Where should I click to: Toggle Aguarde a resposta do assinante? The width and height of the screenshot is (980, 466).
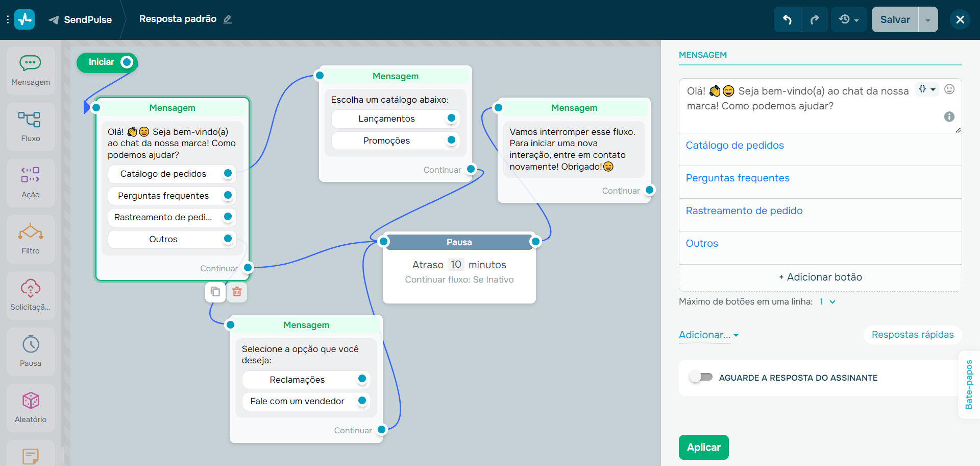pos(701,377)
